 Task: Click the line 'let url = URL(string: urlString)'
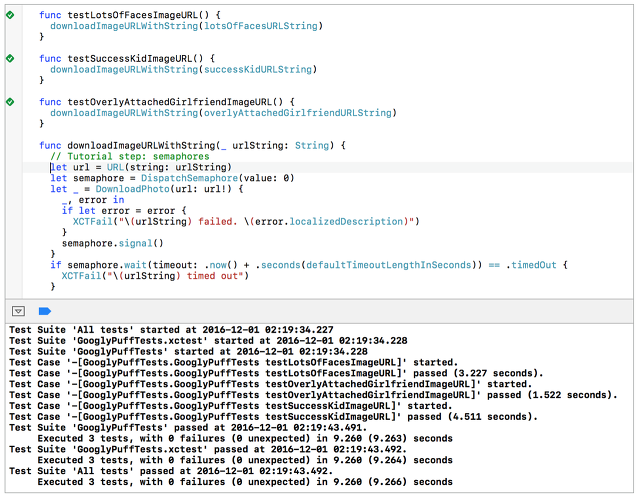click(x=141, y=167)
